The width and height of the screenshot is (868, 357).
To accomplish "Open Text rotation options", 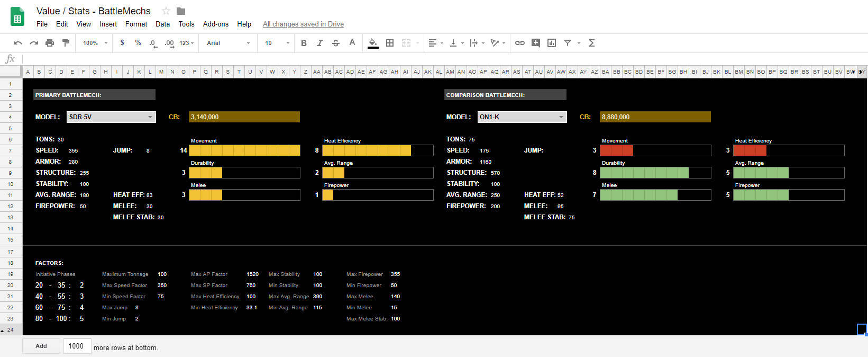I will (x=498, y=43).
